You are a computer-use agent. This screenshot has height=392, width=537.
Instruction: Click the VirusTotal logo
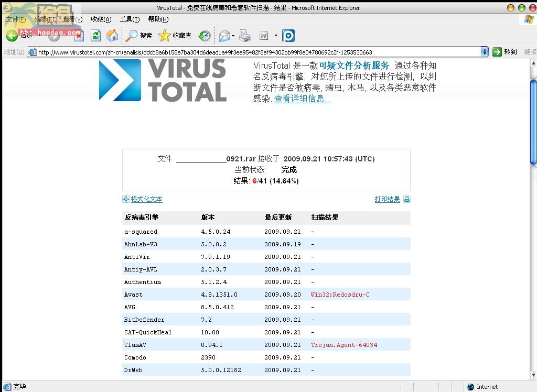coord(163,80)
